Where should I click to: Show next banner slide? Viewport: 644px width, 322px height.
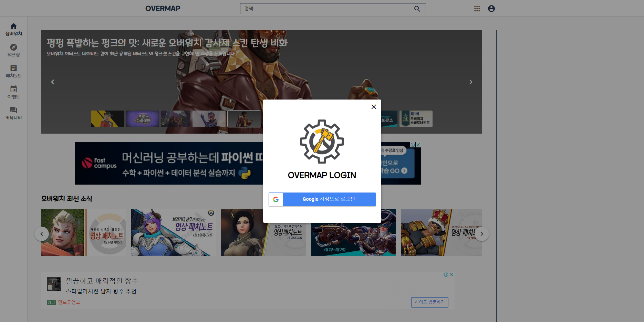click(471, 82)
